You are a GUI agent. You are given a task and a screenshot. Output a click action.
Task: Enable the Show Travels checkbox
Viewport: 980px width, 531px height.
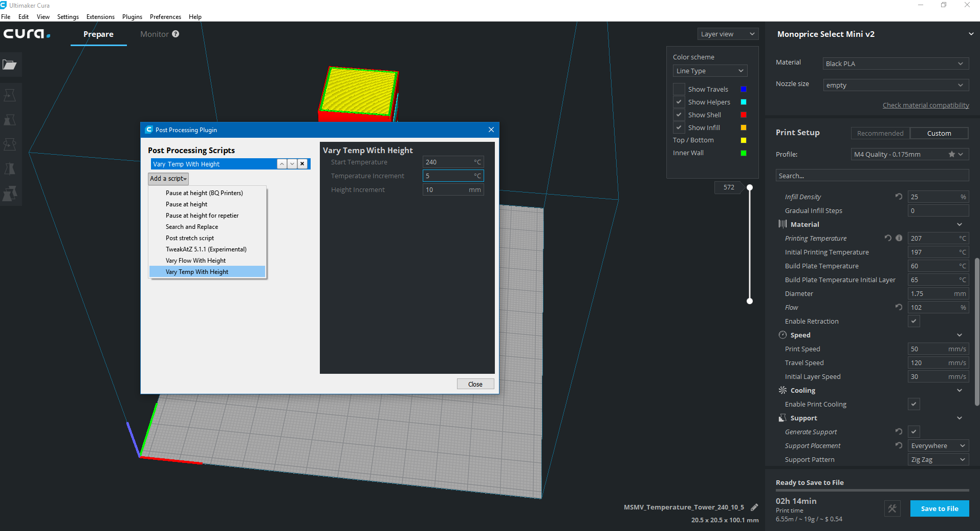coord(679,89)
